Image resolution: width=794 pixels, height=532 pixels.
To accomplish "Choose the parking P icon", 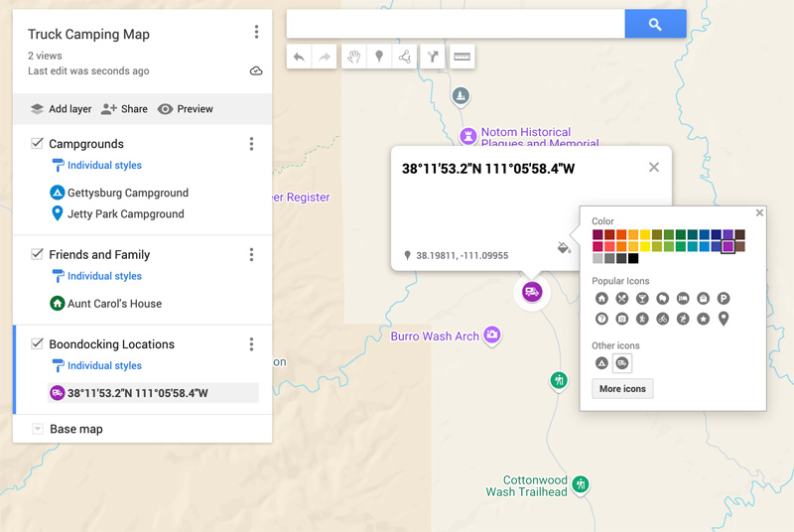I will pyautogui.click(x=724, y=299).
